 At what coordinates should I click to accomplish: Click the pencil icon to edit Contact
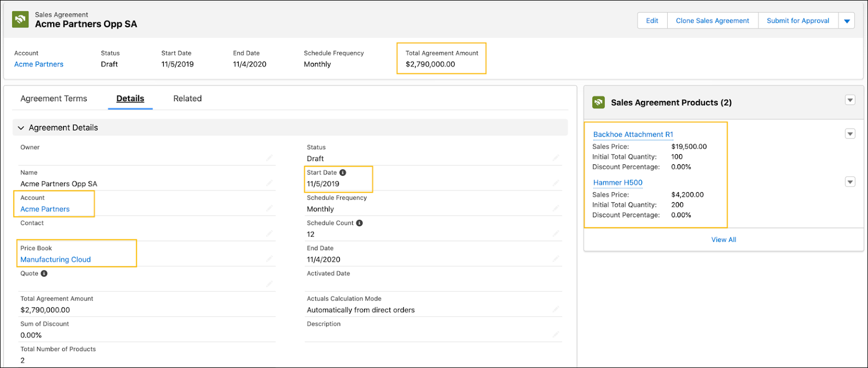(x=270, y=233)
